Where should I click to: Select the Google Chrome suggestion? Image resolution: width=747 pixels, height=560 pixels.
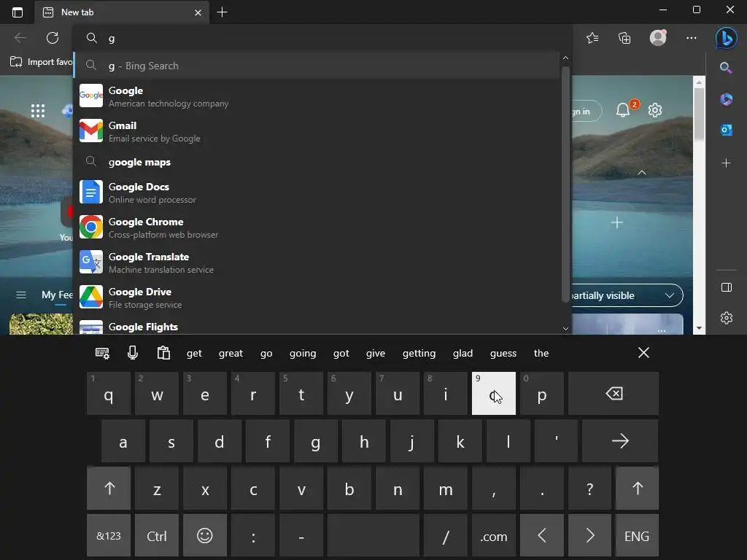tap(317, 227)
